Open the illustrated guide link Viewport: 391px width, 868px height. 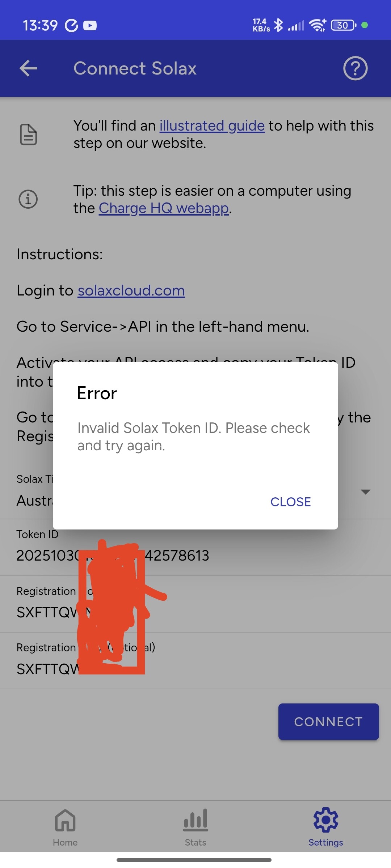212,126
